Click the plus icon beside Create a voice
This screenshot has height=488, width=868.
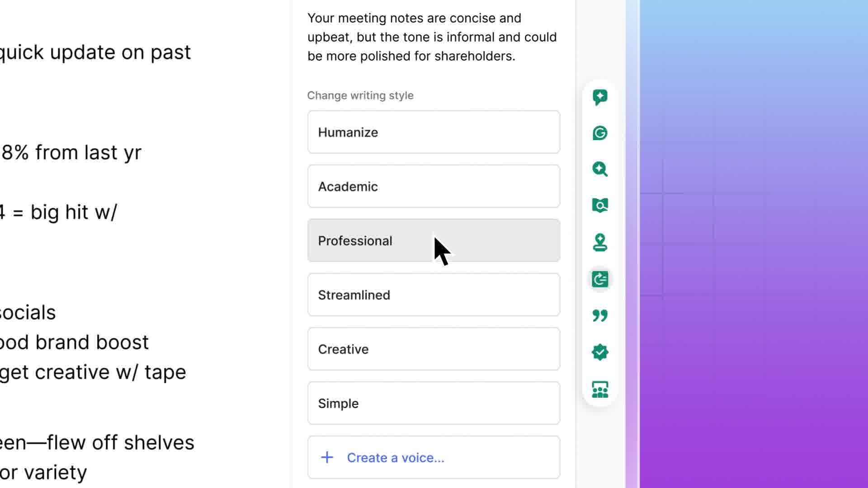click(327, 458)
